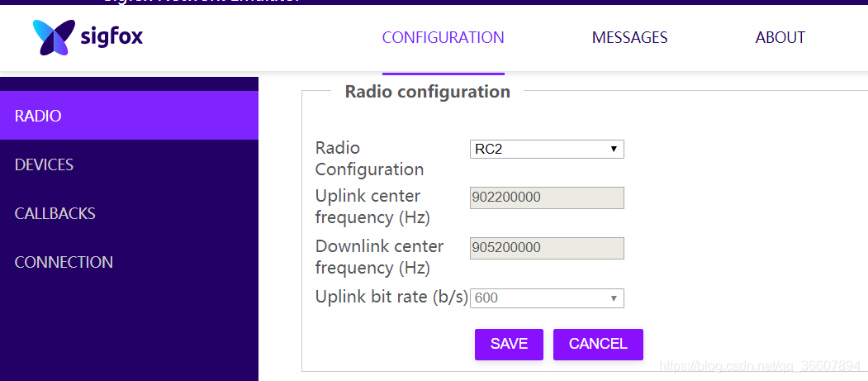
Task: Click the Downlink center frequency field
Action: (547, 248)
